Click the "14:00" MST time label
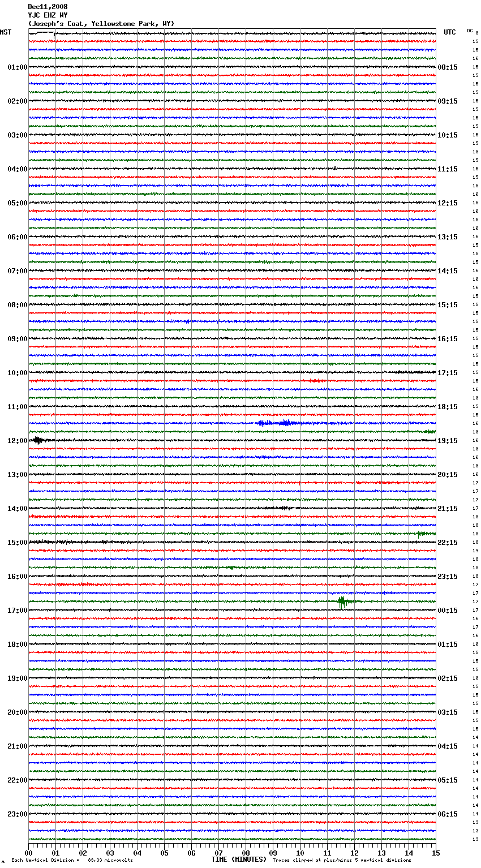Image resolution: width=481 pixels, height=868 pixels. click(18, 509)
